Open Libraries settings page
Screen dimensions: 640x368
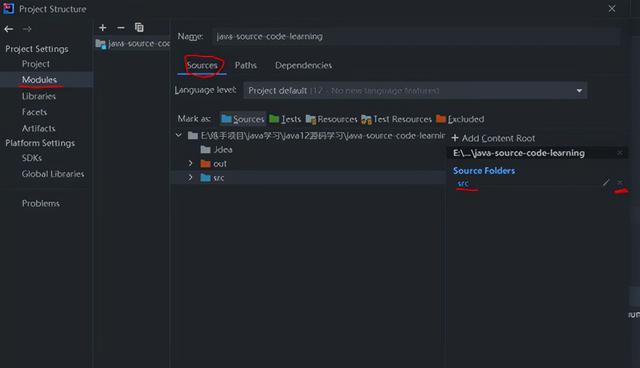[x=39, y=96]
